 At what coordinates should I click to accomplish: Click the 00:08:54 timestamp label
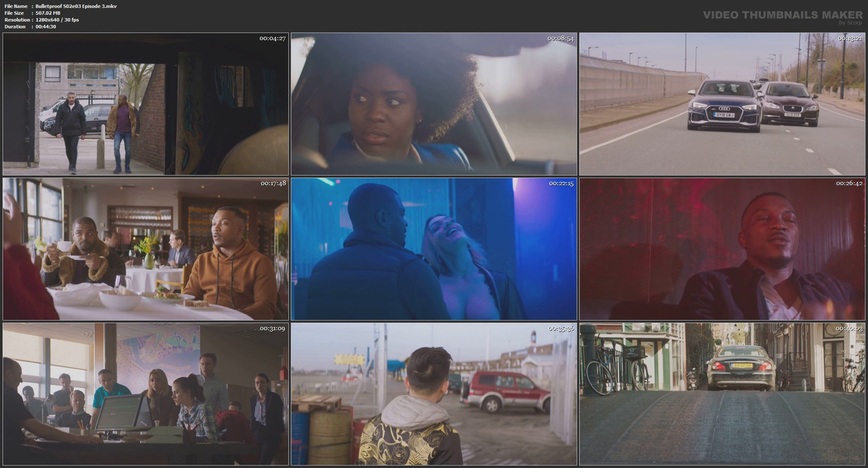(x=561, y=38)
